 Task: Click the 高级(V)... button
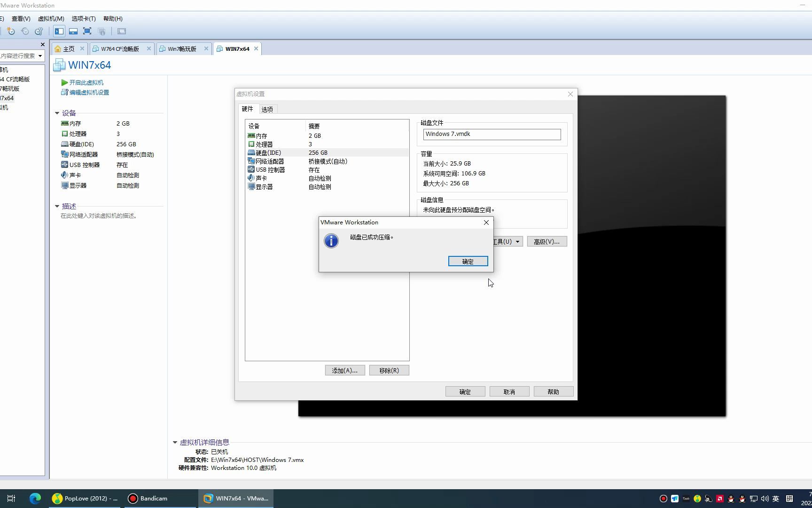point(547,242)
